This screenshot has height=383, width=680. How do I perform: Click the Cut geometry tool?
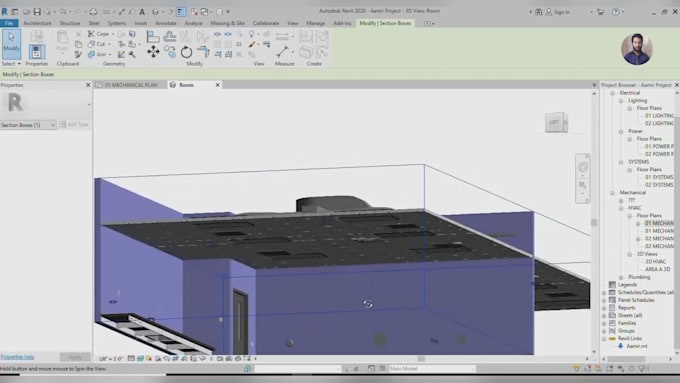[97, 44]
